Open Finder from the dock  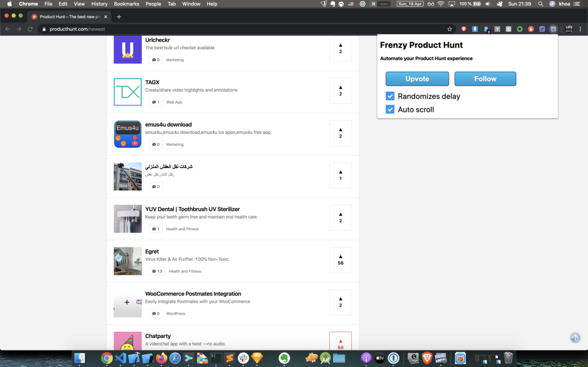[80, 358]
